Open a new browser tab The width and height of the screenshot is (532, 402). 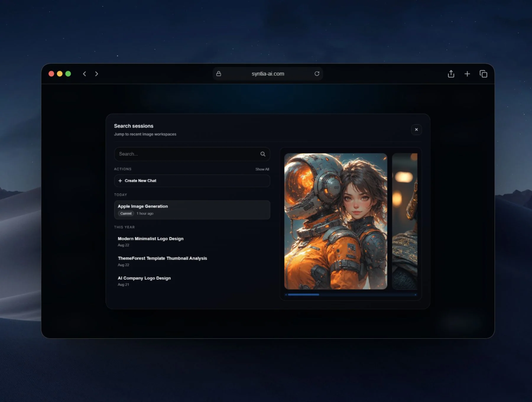coord(467,74)
